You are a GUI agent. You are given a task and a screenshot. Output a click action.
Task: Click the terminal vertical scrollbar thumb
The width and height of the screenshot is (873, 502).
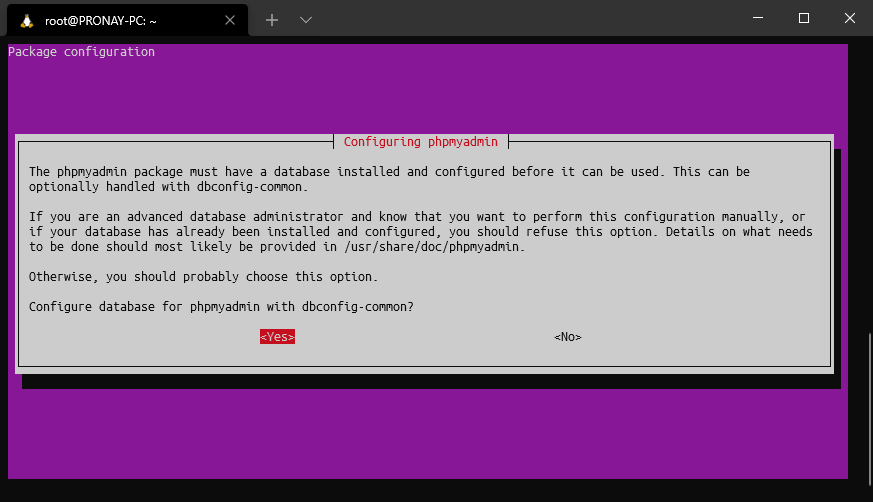click(x=870, y=409)
